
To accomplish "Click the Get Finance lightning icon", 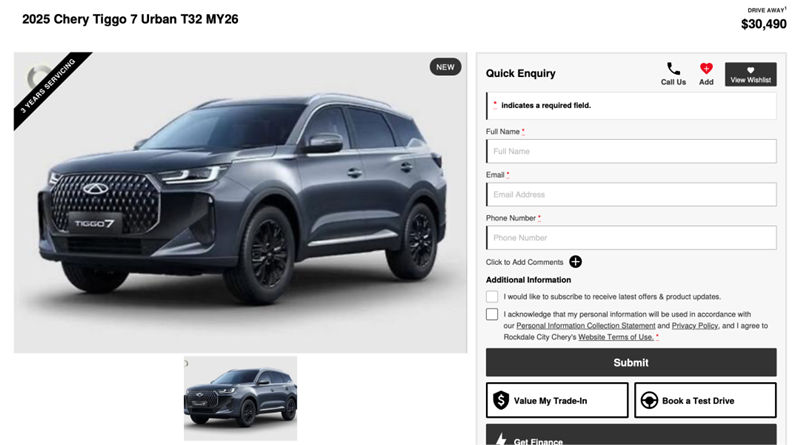I will coord(502,439).
